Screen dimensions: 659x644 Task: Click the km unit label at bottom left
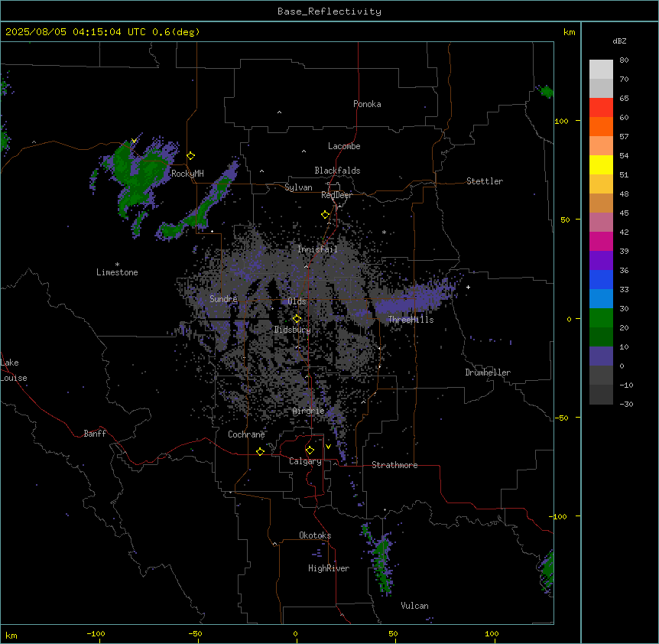pos(11,635)
